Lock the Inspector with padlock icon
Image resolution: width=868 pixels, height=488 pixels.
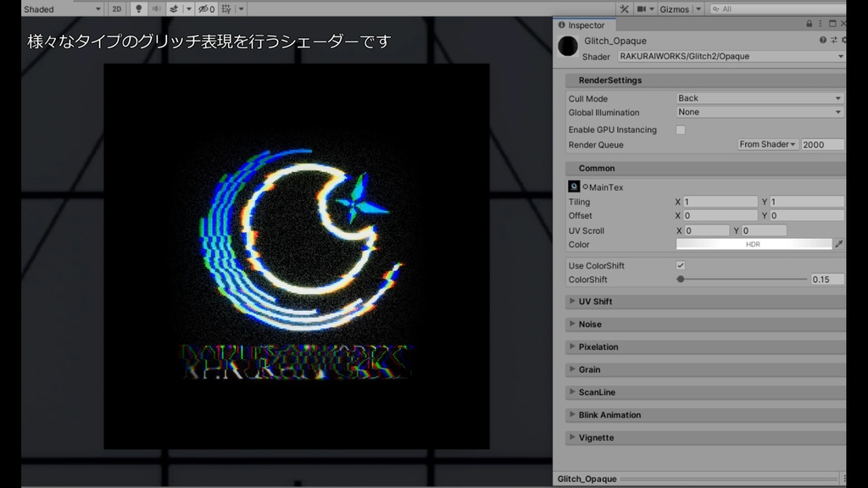click(x=809, y=24)
